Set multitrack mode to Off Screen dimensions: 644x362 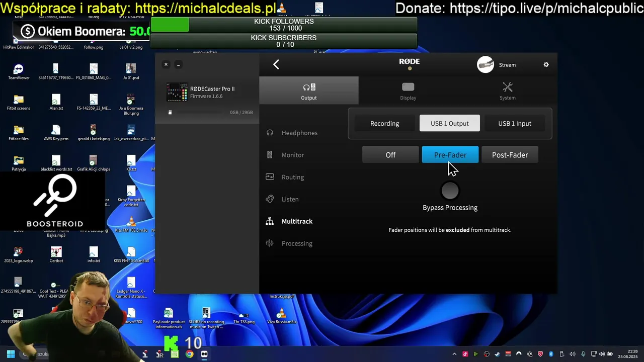click(x=390, y=155)
